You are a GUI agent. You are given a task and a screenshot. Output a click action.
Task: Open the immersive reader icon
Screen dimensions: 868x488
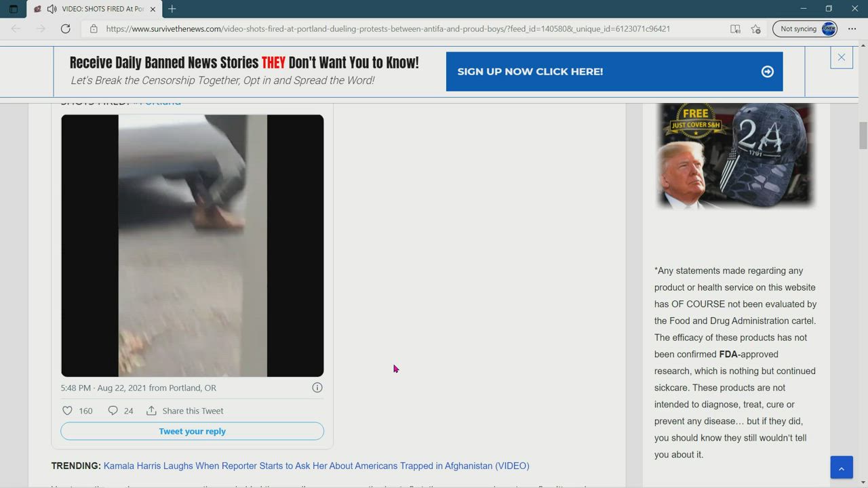(735, 28)
